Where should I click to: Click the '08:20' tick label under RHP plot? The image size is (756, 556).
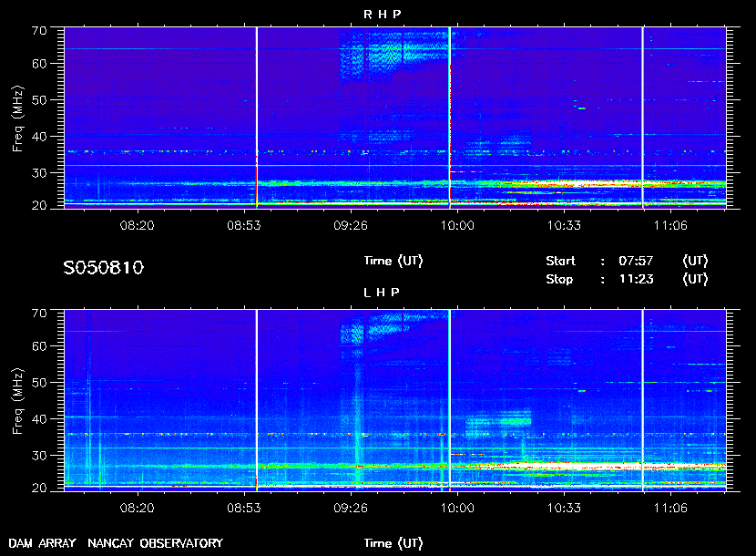coord(137,225)
